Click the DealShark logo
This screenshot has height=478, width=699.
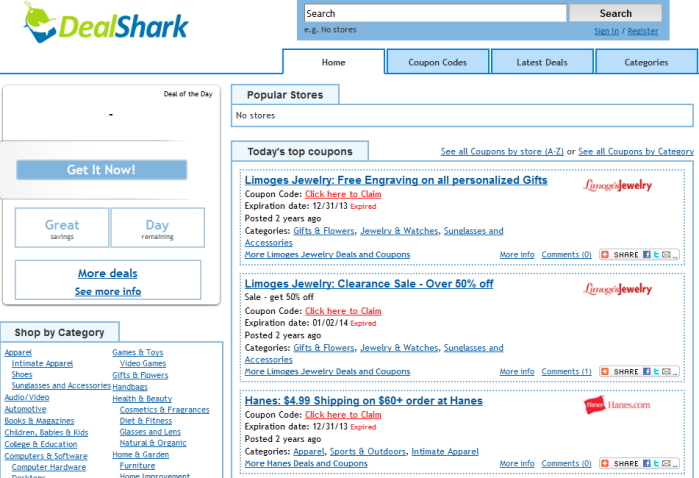tap(106, 23)
